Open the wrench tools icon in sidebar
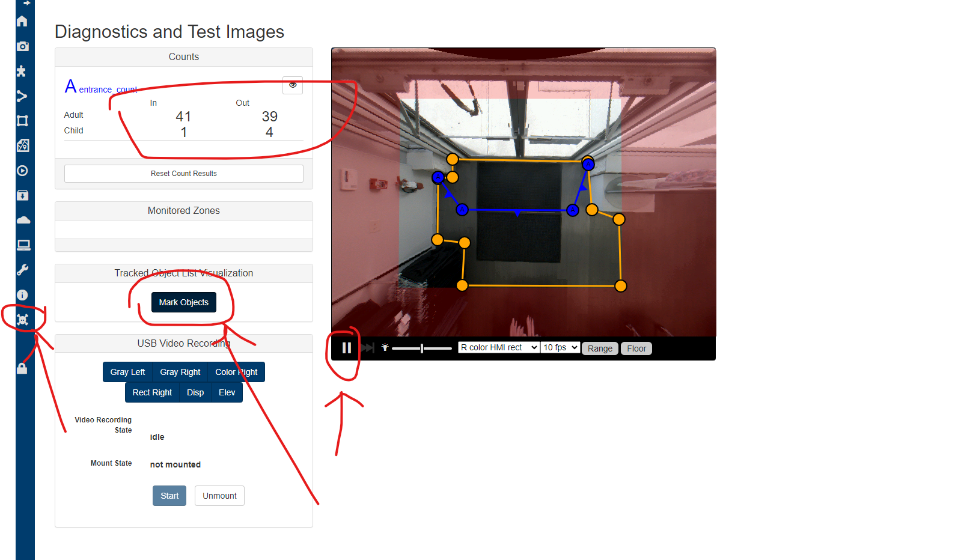The height and width of the screenshot is (560, 961). point(22,270)
